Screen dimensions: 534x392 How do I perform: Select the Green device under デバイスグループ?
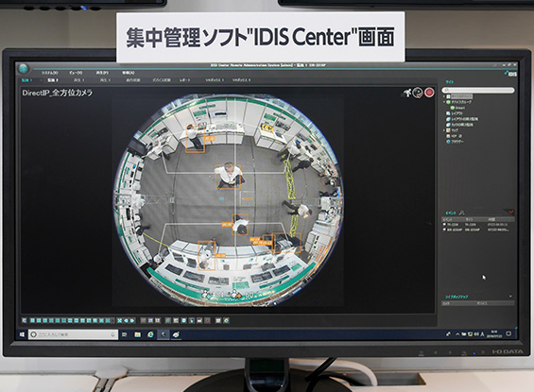pyautogui.click(x=457, y=108)
